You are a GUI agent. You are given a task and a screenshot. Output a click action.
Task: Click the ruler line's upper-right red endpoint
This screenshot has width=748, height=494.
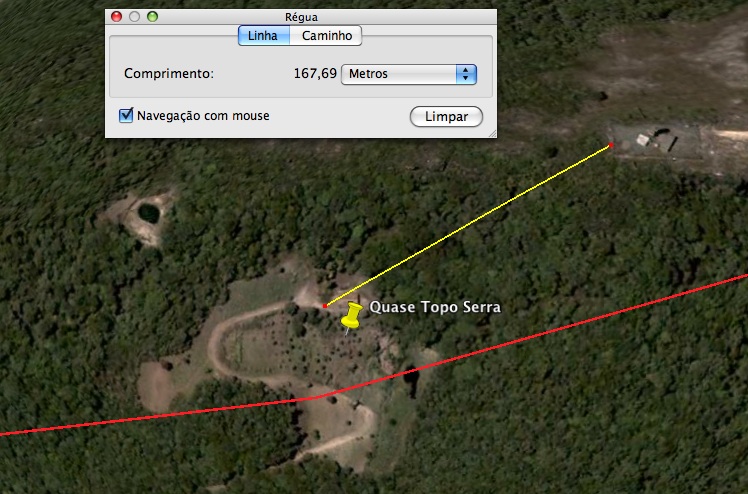pos(611,144)
